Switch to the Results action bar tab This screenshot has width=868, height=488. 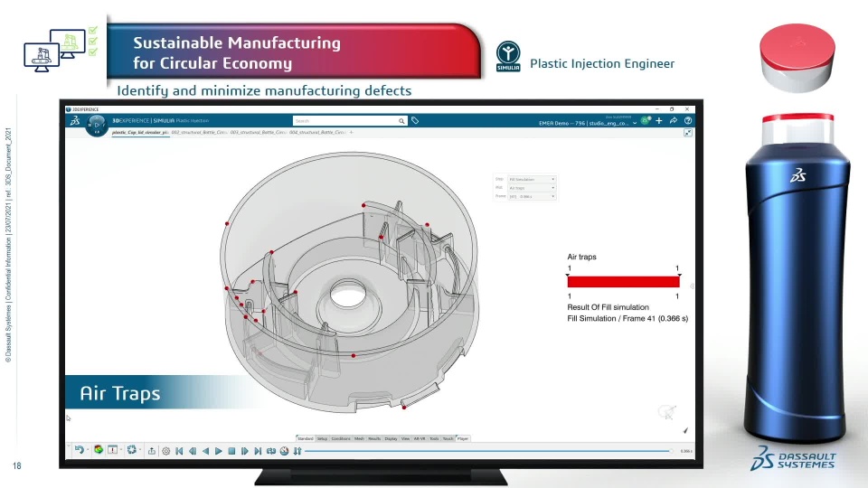click(374, 438)
